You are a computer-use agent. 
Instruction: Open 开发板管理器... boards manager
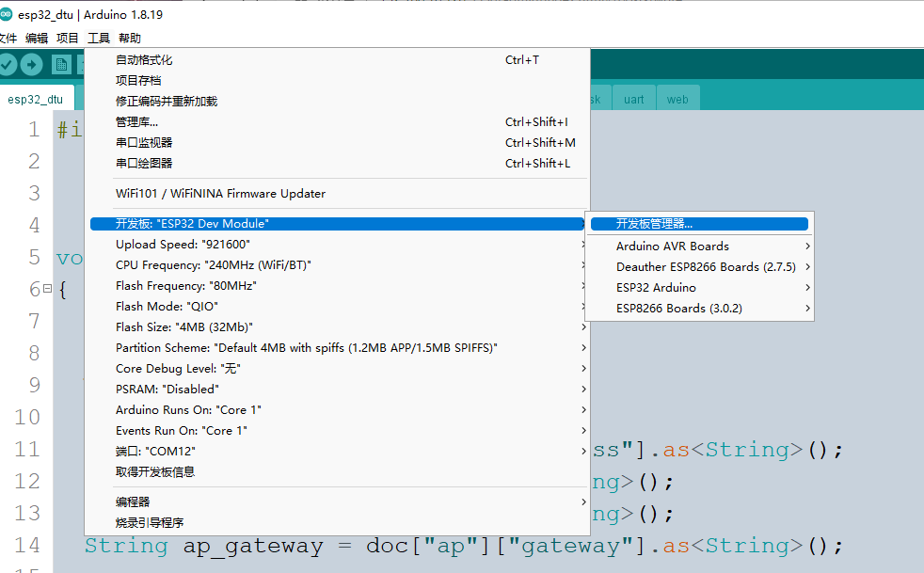[x=699, y=224]
